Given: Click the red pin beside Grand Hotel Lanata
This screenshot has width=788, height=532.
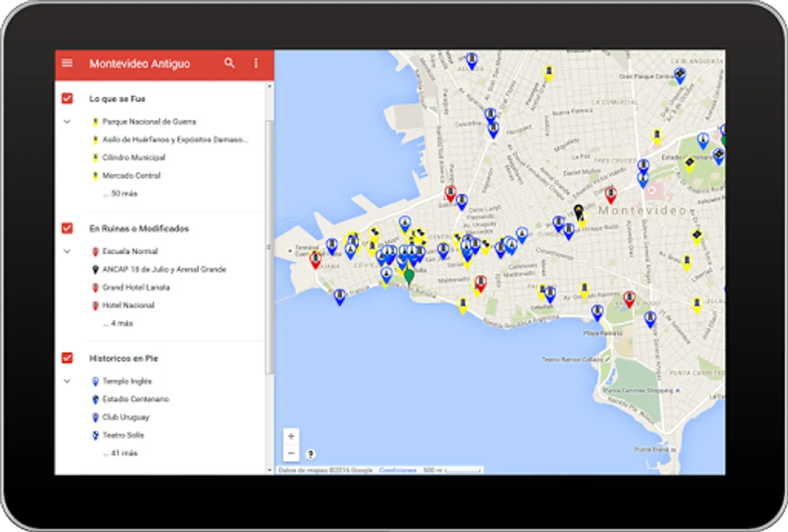Looking at the screenshot, I should tap(95, 288).
